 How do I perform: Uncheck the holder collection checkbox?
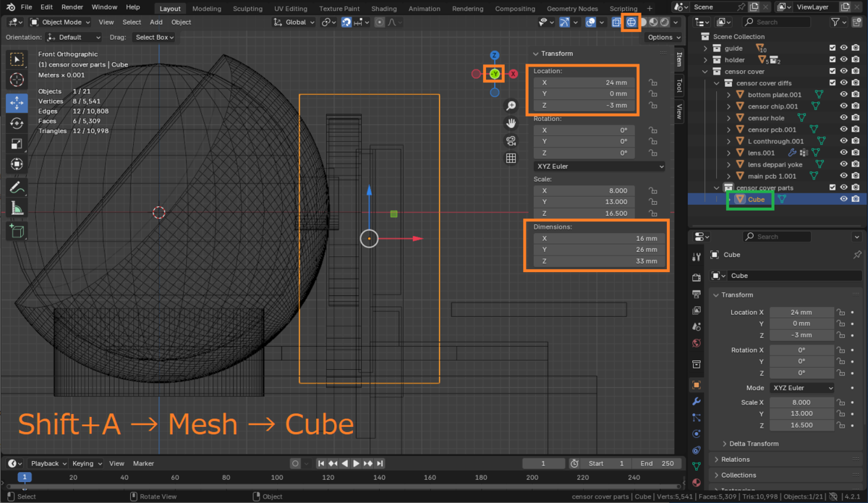pyautogui.click(x=833, y=60)
